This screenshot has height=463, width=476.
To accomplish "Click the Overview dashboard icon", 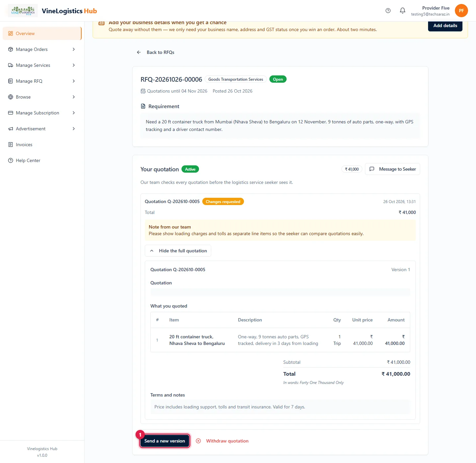I will (11, 33).
